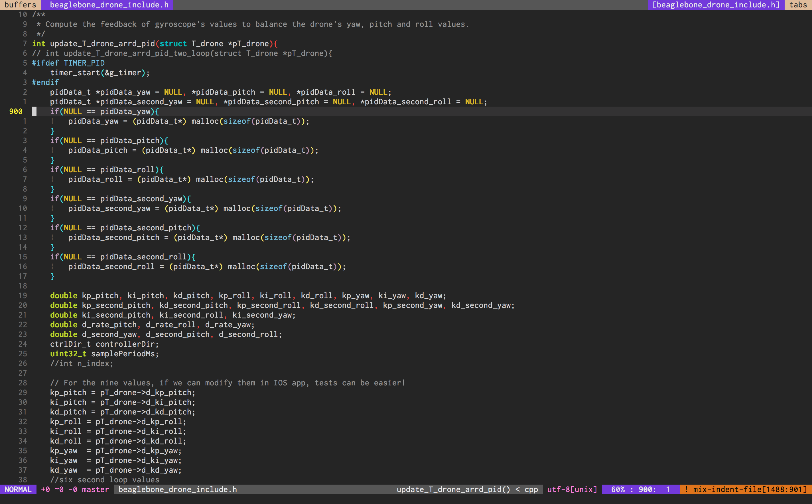Click the 60% position indicator
This screenshot has height=504, width=812.
[x=618, y=489]
